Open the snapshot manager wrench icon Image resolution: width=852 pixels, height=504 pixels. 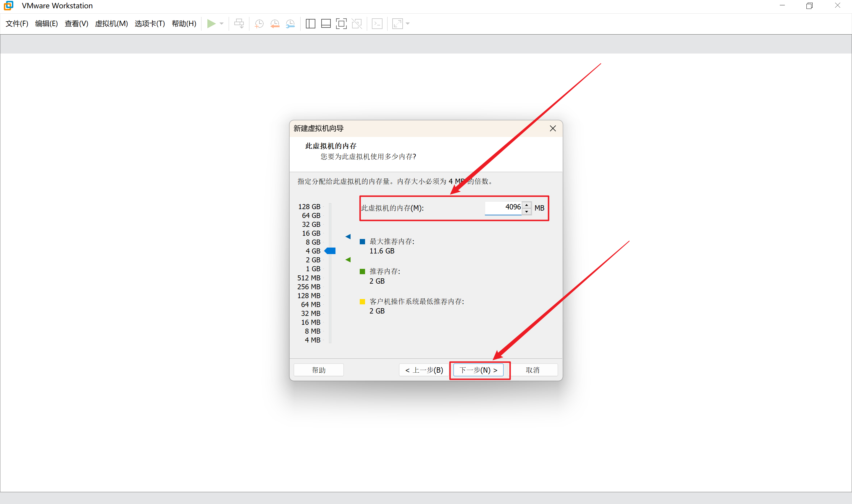[x=290, y=23]
